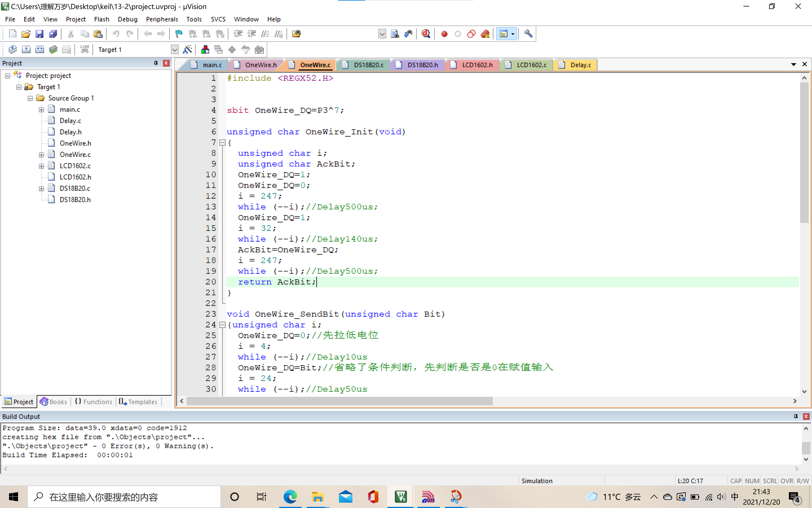The image size is (812, 508).
Task: Create a new file with toolbar icon
Action: 12,34
